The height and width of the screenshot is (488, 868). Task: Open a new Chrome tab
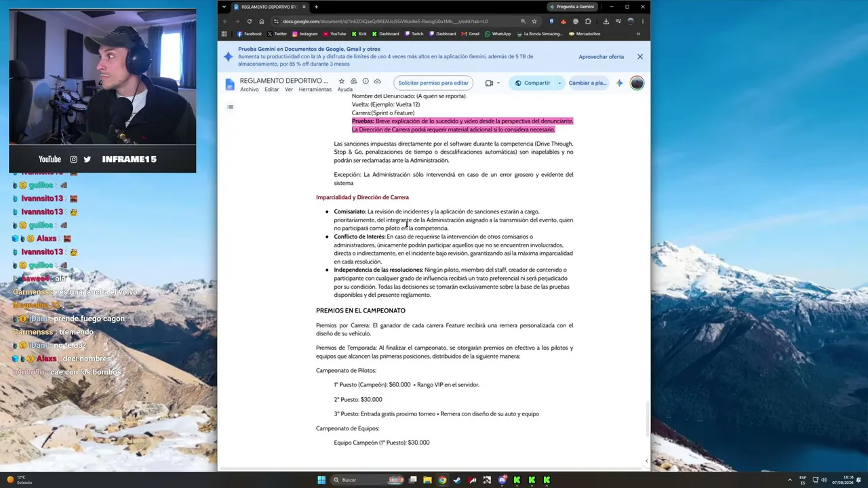coord(316,7)
